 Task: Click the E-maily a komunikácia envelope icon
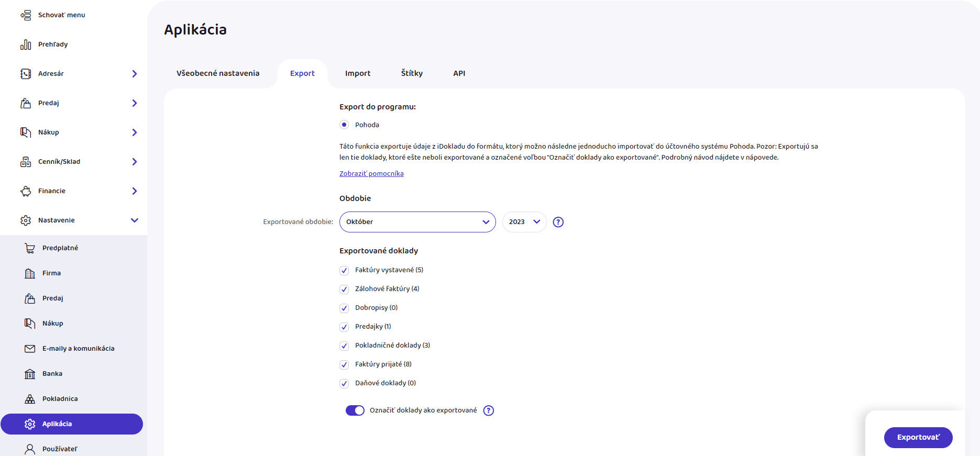tap(30, 349)
